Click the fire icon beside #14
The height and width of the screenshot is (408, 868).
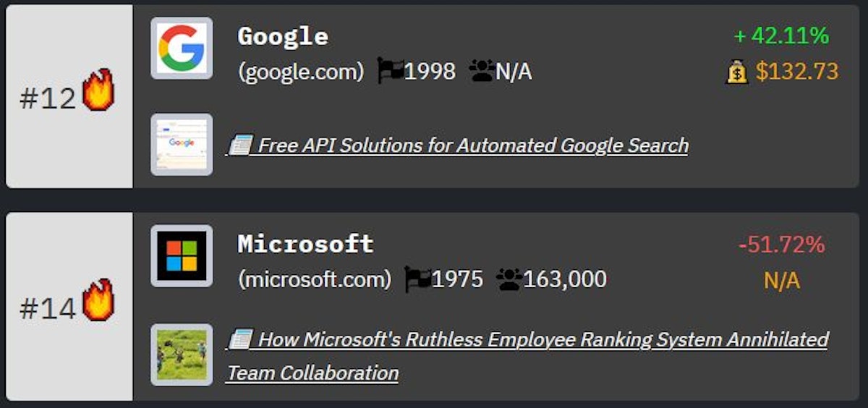98,300
